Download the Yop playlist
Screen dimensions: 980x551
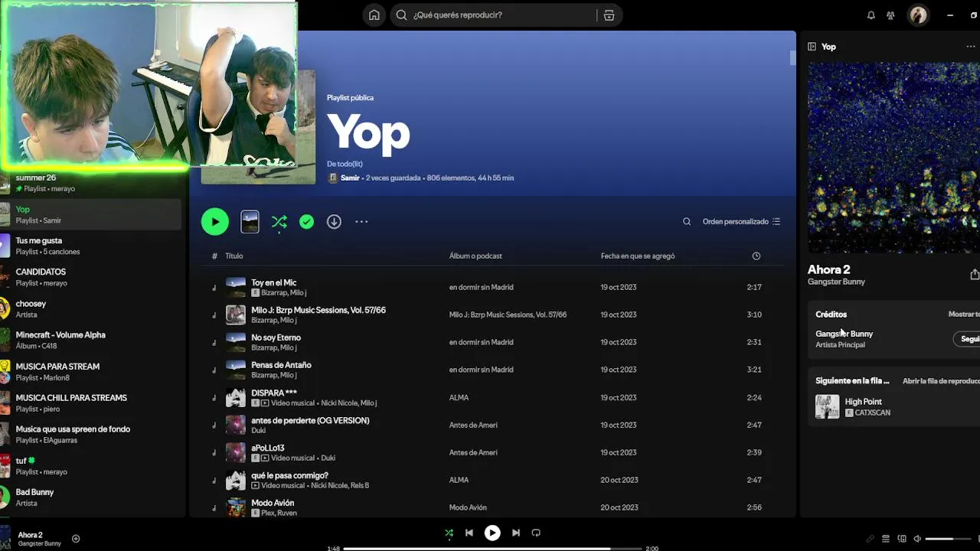[334, 222]
